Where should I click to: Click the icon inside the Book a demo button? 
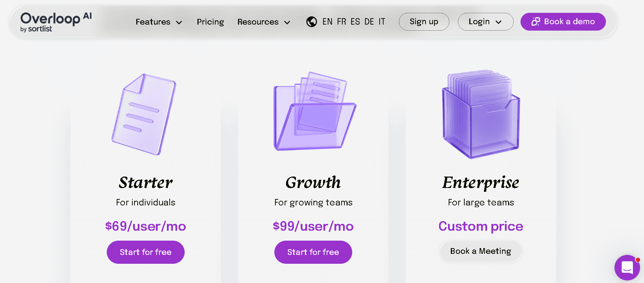[535, 22]
